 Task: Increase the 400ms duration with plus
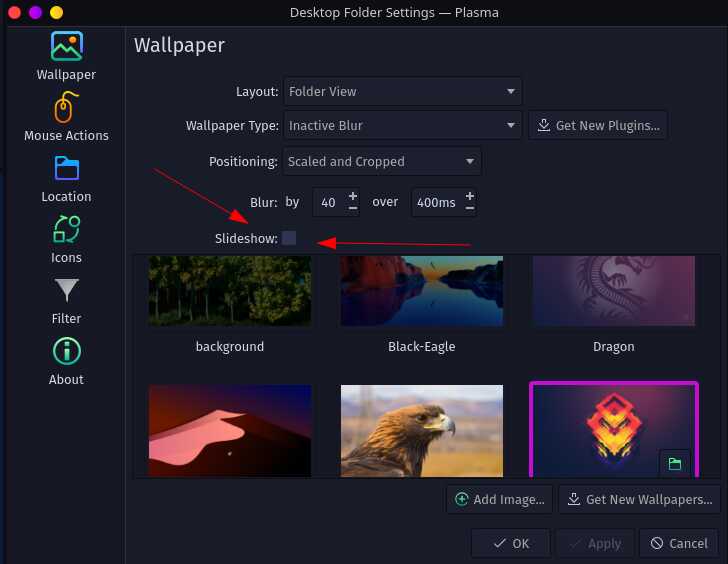click(470, 196)
